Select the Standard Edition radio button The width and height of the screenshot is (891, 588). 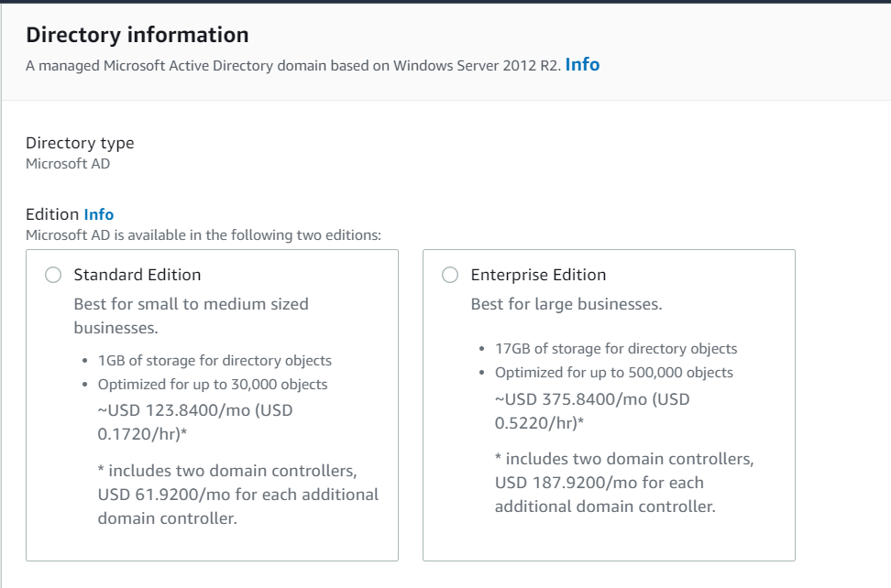(x=53, y=275)
